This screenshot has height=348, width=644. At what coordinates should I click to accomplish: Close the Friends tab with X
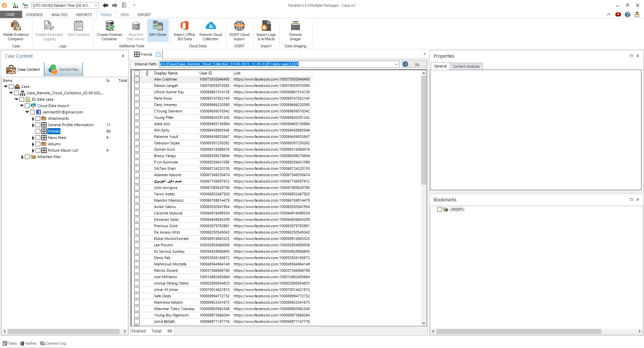point(158,54)
